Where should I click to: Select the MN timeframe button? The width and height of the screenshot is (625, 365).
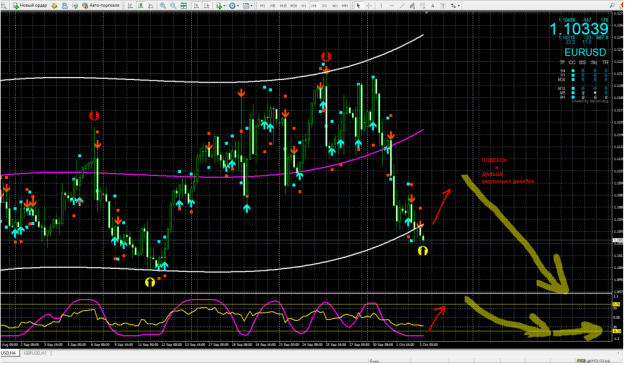[345, 6]
